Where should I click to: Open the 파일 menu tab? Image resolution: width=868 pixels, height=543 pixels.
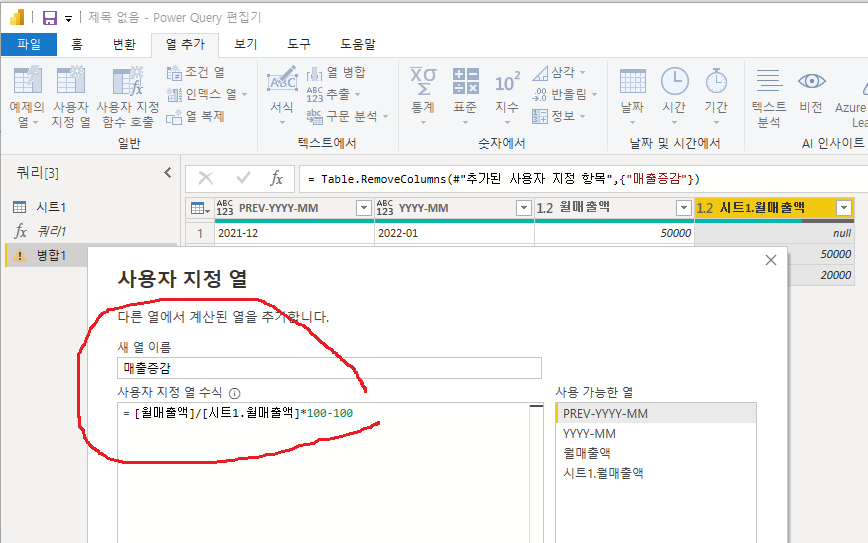pos(27,44)
